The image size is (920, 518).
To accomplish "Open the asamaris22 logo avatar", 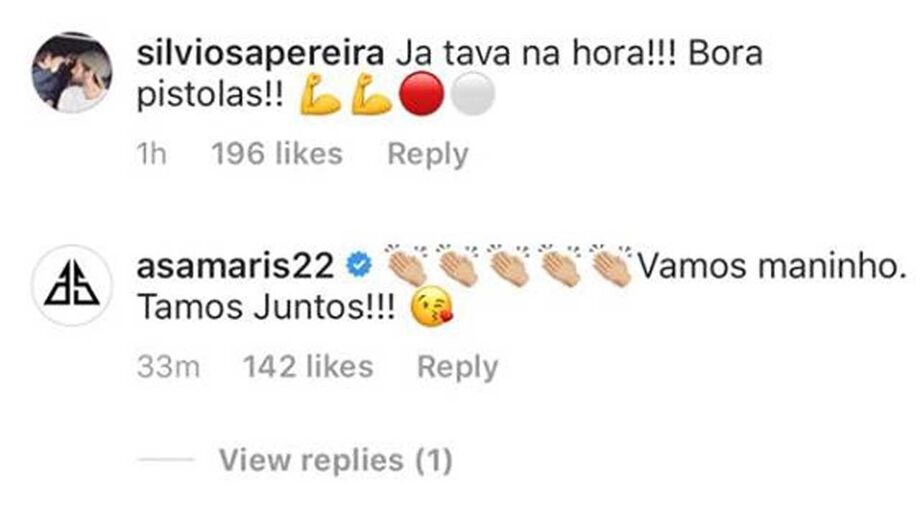I will click(72, 285).
